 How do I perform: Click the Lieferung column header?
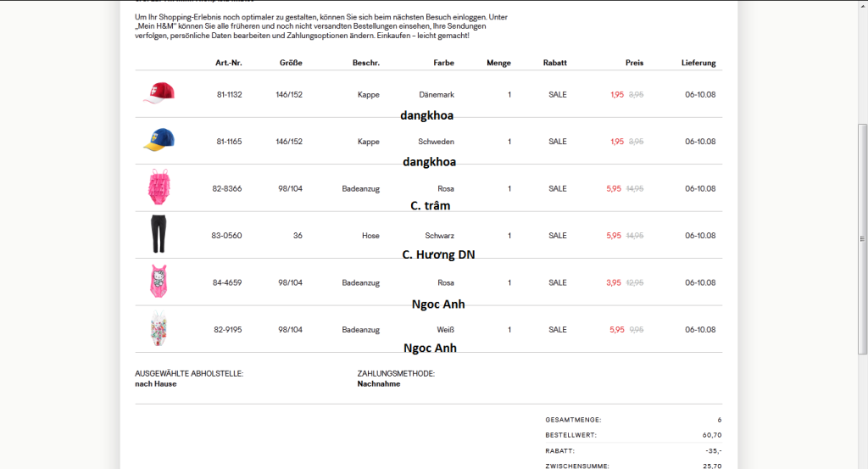[698, 63]
